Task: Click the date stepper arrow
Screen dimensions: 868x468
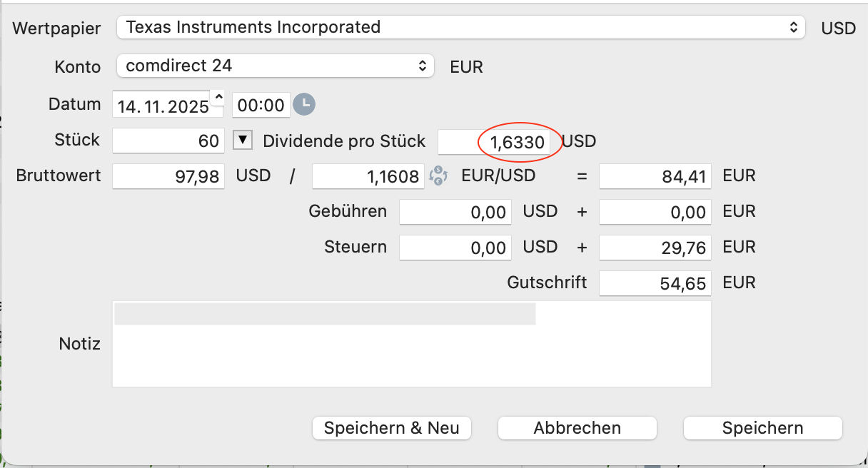Action: tap(218, 97)
